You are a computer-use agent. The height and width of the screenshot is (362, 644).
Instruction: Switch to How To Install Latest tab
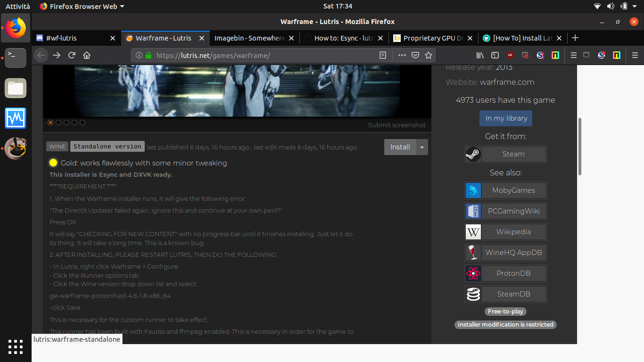coord(522,38)
